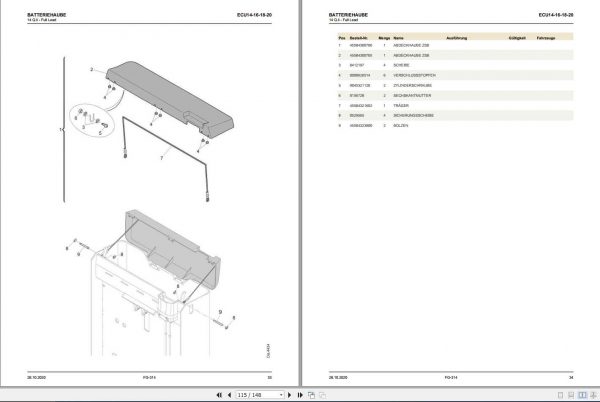600x402 pixels.
Task: Select the SECHSKANTMUTTER part name
Action: 412,95
